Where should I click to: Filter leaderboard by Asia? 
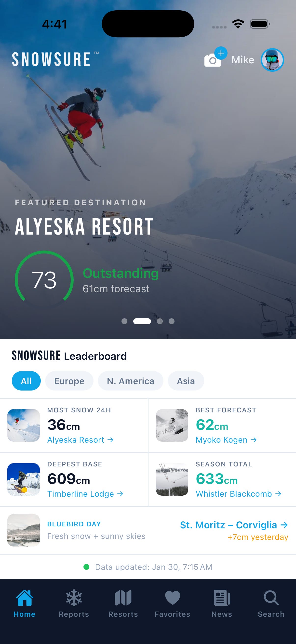click(186, 381)
